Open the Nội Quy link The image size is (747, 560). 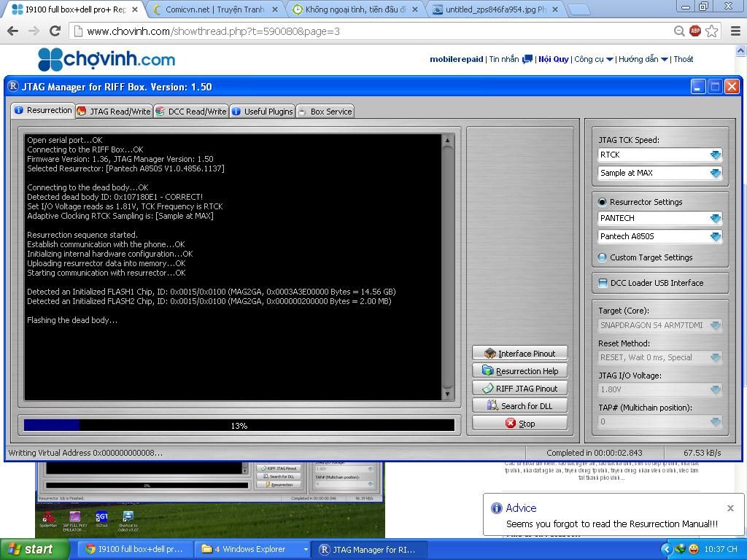(x=554, y=60)
